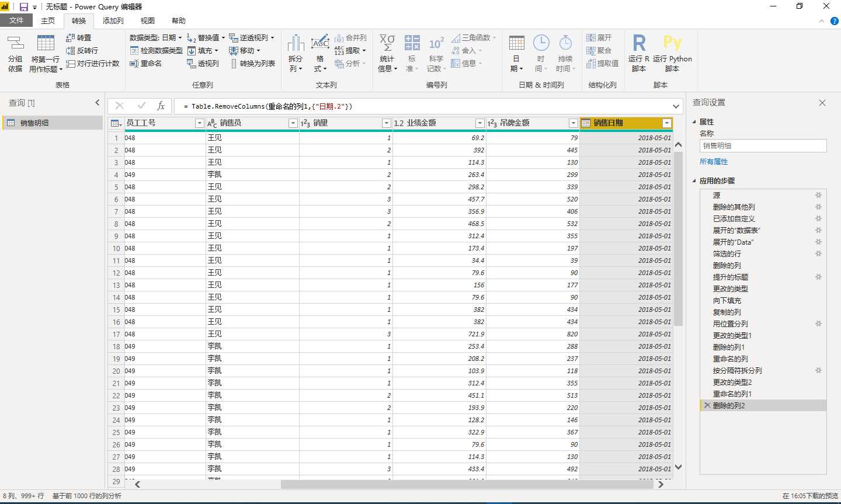The image size is (841, 504).
Task: Collapse the 属性 properties section
Action: tap(694, 122)
